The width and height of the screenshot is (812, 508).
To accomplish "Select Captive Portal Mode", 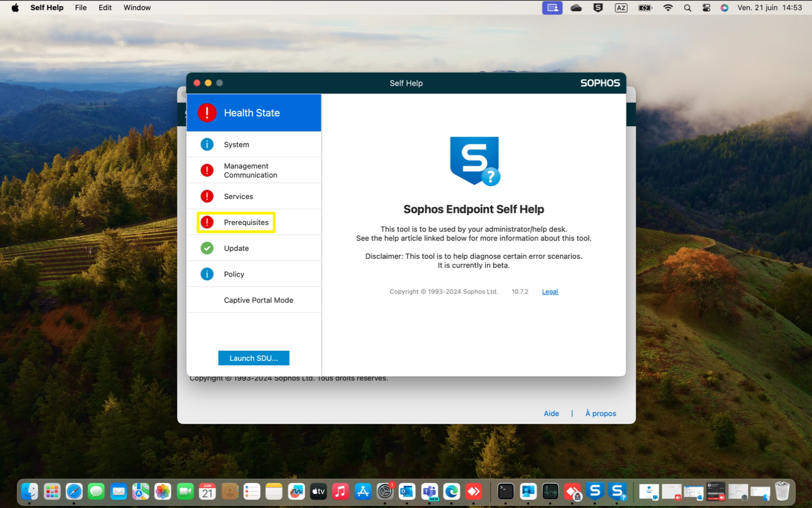I will [254, 300].
